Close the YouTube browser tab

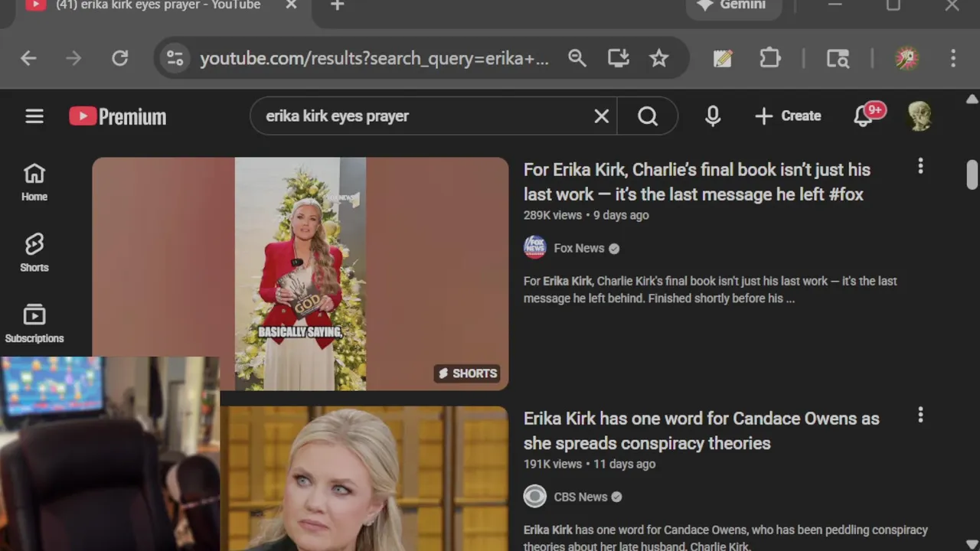pos(291,5)
